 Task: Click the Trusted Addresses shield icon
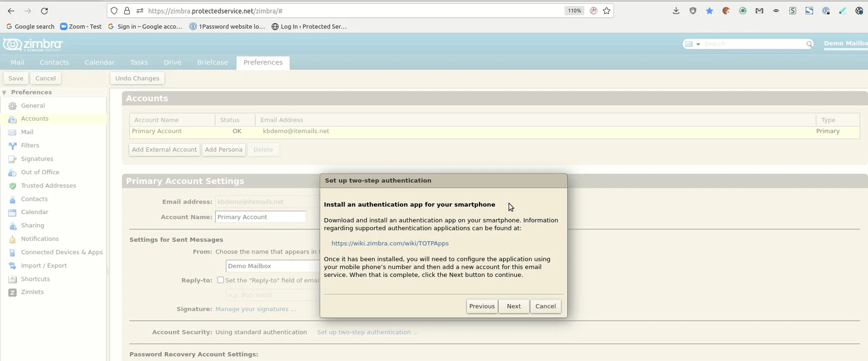[x=12, y=186]
